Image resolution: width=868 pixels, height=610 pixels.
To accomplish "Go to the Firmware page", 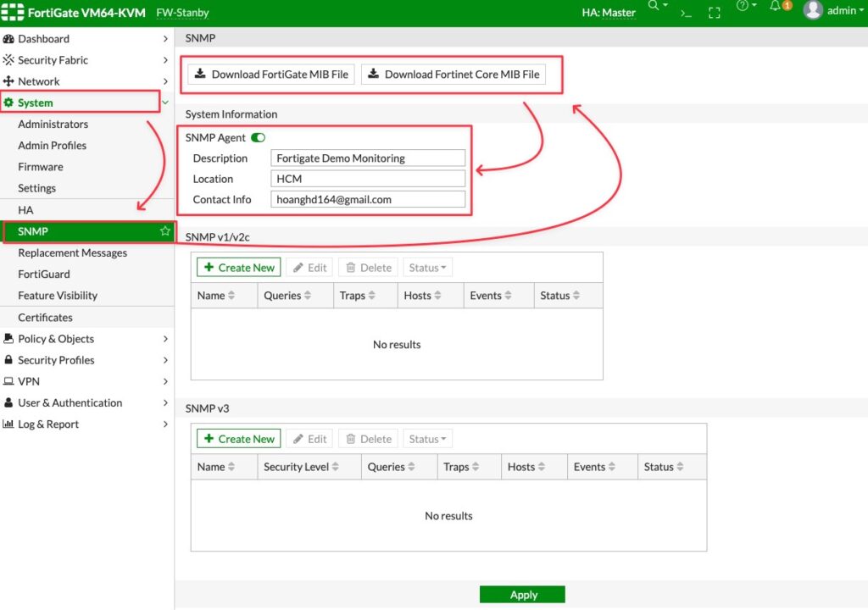I will (41, 167).
